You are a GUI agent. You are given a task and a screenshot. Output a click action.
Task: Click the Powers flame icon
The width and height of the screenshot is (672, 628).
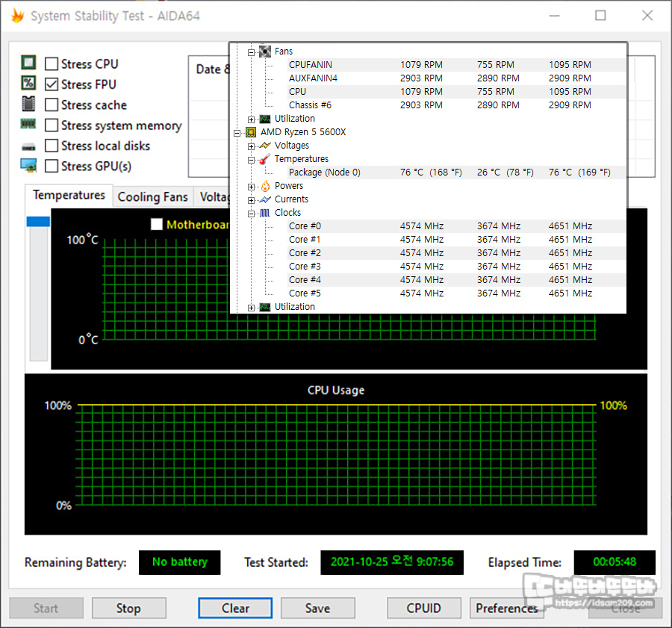pyautogui.click(x=265, y=186)
